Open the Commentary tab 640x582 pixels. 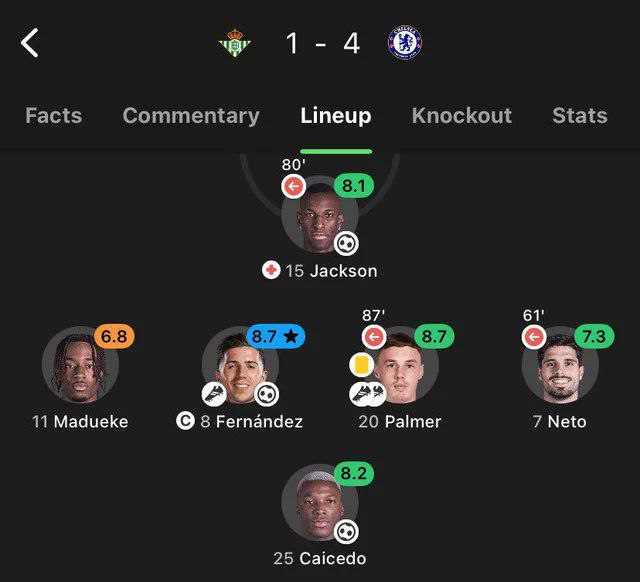191,115
